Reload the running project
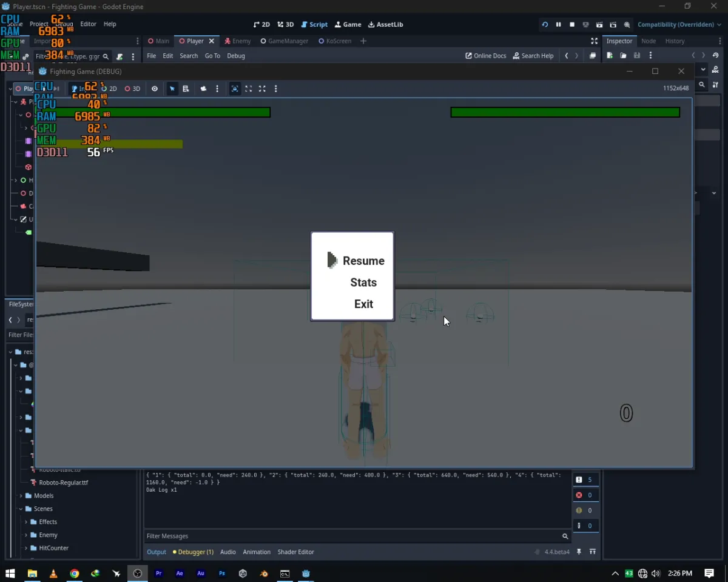The height and width of the screenshot is (582, 728). 545,24
